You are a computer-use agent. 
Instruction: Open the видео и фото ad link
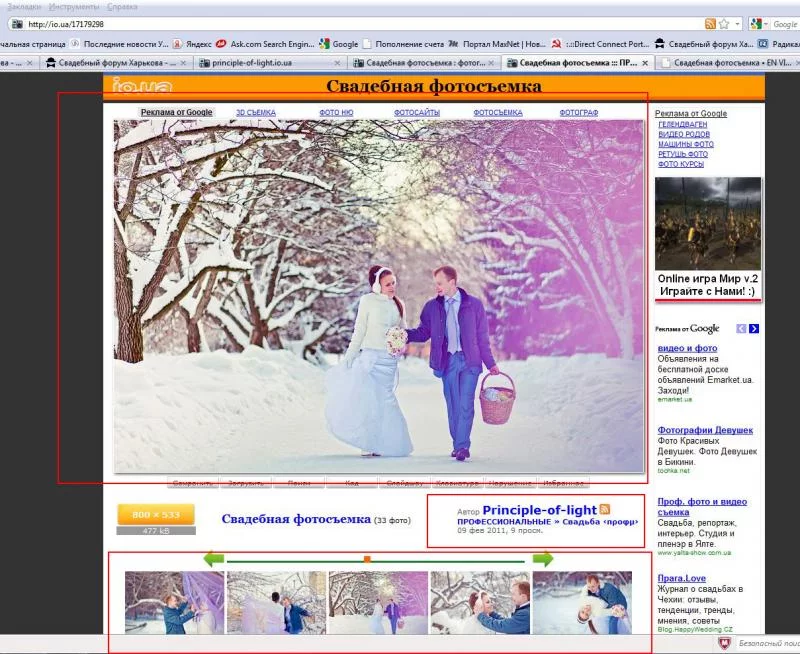pos(687,348)
